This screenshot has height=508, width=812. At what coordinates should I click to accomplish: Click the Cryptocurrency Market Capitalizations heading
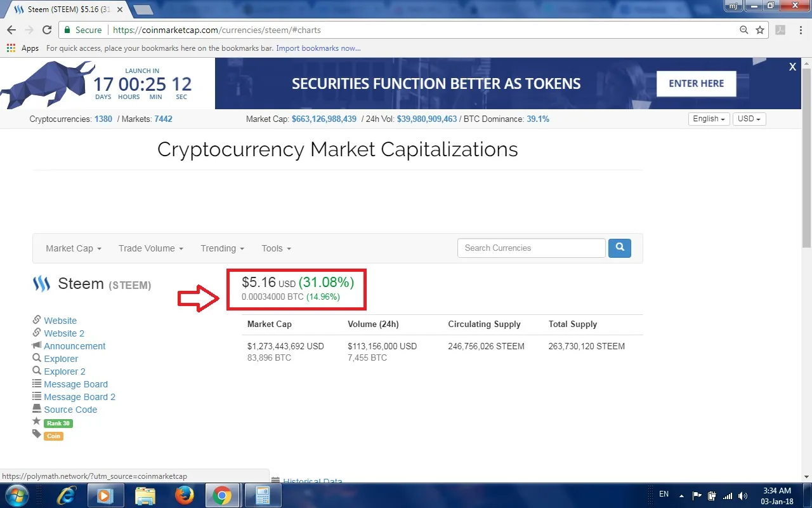(337, 149)
